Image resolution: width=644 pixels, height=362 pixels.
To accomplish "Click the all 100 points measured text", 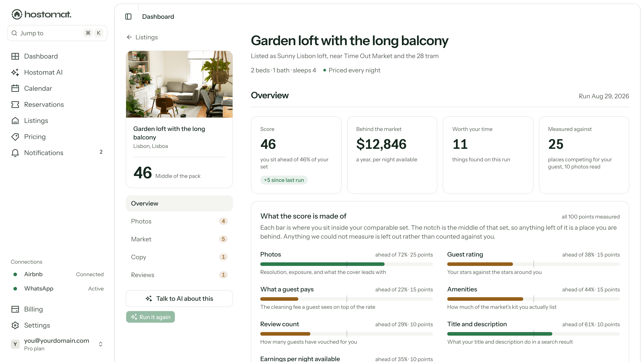I will click(590, 217).
